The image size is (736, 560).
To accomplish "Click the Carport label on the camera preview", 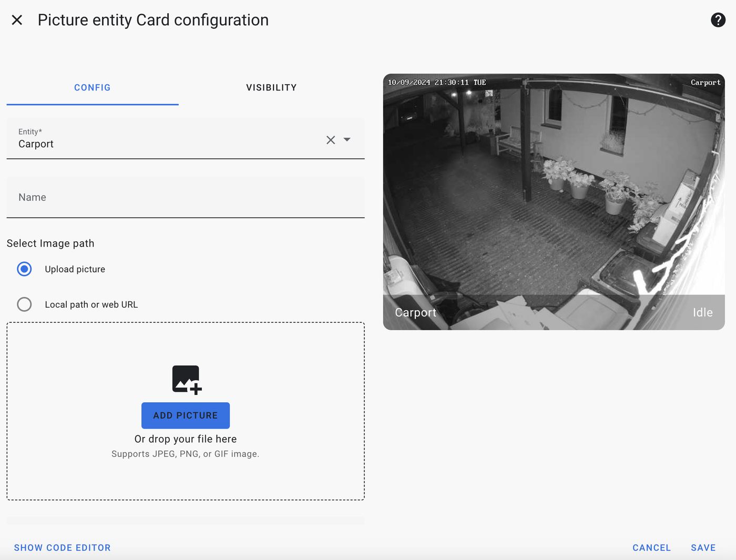I will 415,312.
